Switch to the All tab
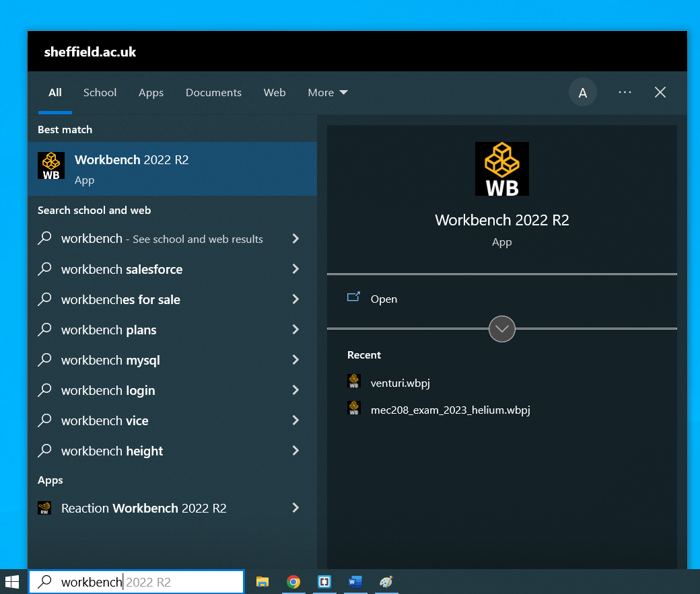This screenshot has width=700, height=594. coord(55,92)
